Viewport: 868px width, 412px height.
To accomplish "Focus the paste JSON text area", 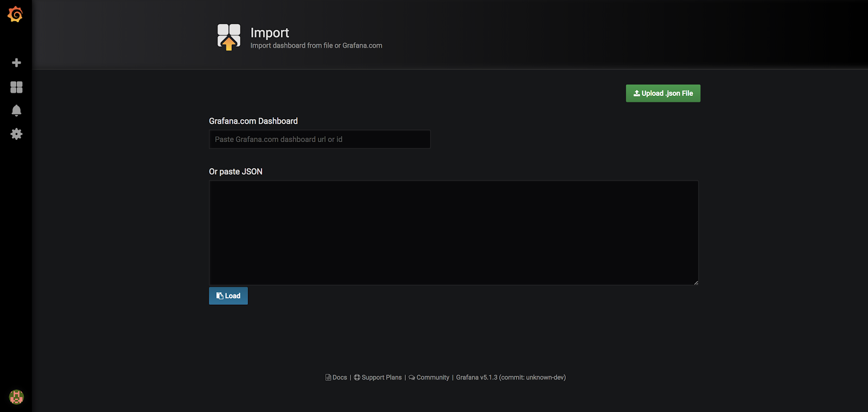I will coord(454,233).
